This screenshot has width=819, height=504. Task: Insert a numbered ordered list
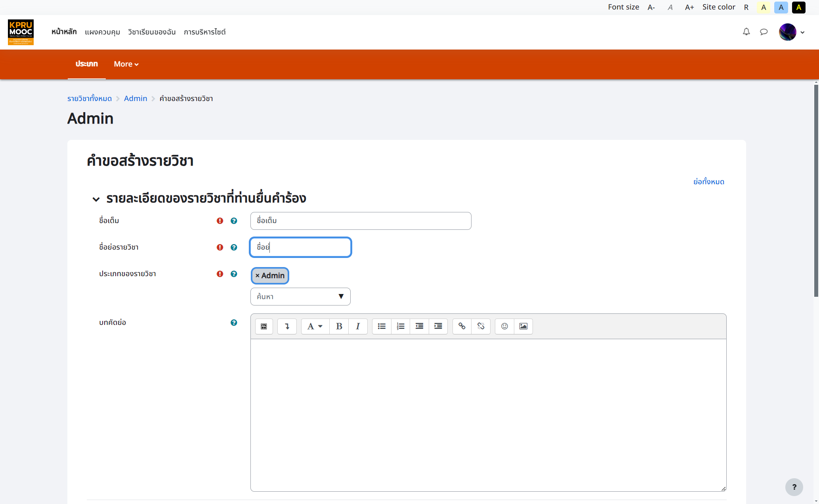(x=401, y=326)
